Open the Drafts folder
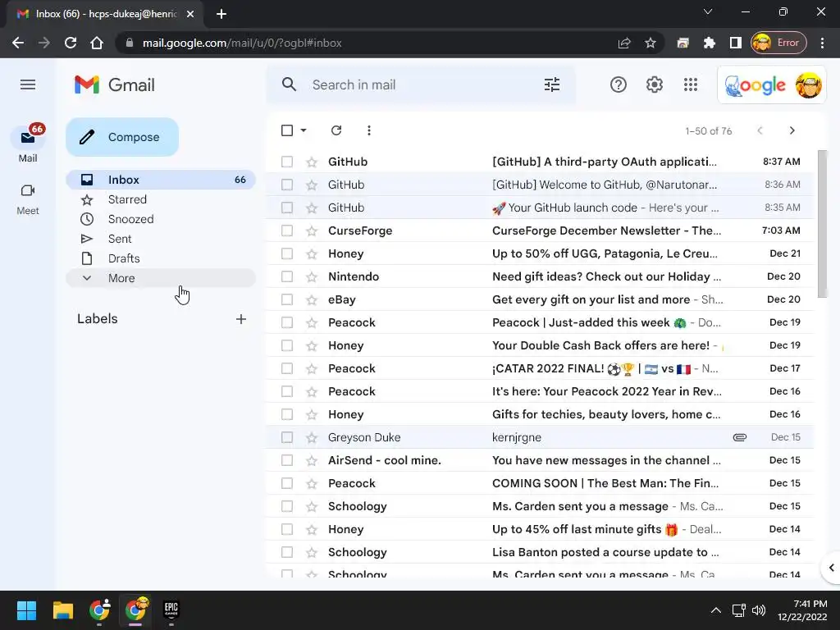 [161, 258]
